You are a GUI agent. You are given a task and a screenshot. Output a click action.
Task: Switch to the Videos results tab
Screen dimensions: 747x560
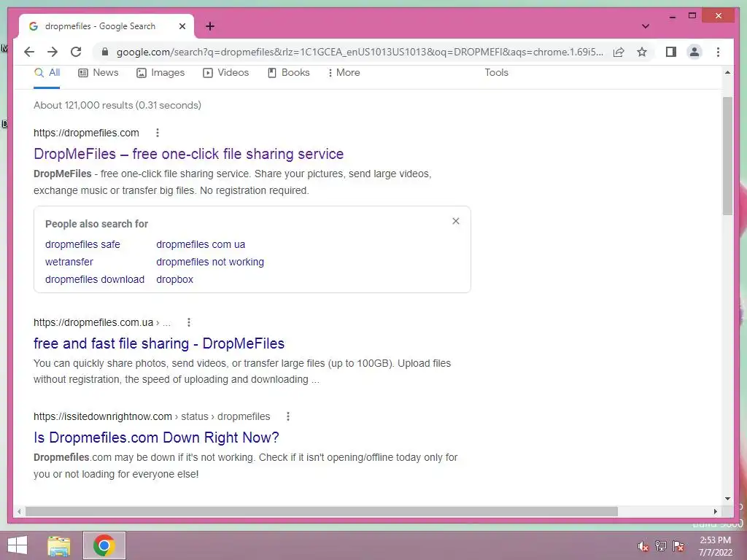226,72
